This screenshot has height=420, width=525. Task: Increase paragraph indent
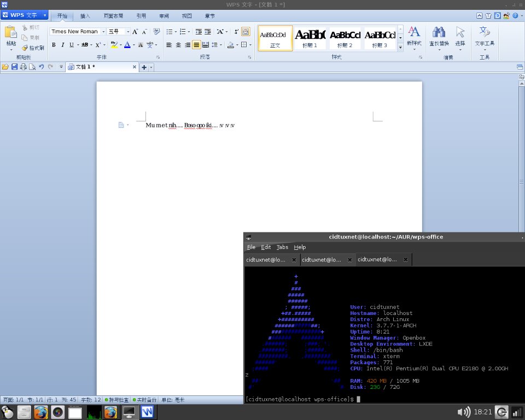208,32
